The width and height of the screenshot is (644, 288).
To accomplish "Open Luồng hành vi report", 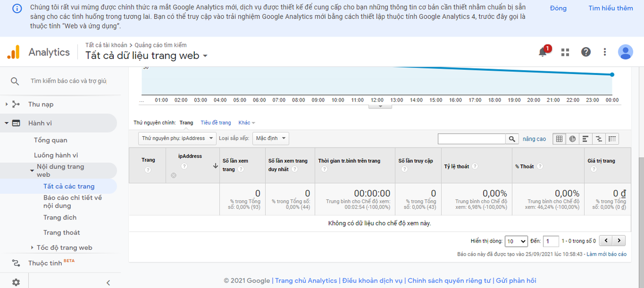I will pos(56,155).
